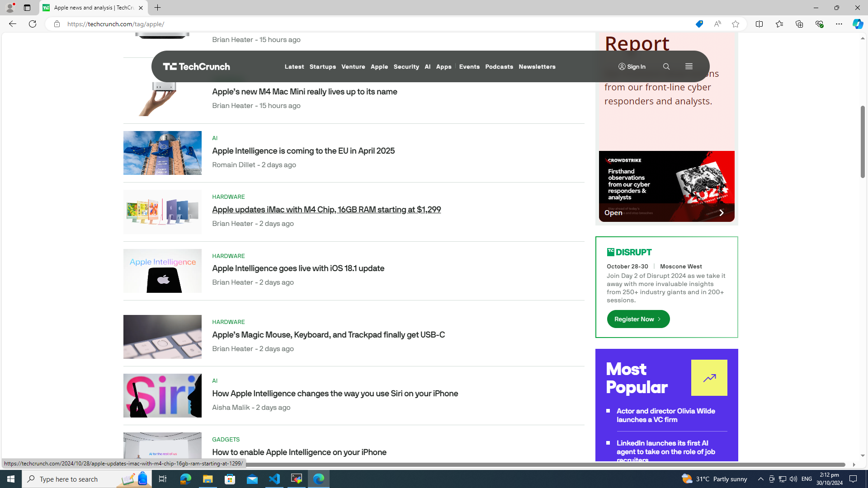Select Security in the navigation bar
This screenshot has height=488, width=868.
tap(406, 66)
